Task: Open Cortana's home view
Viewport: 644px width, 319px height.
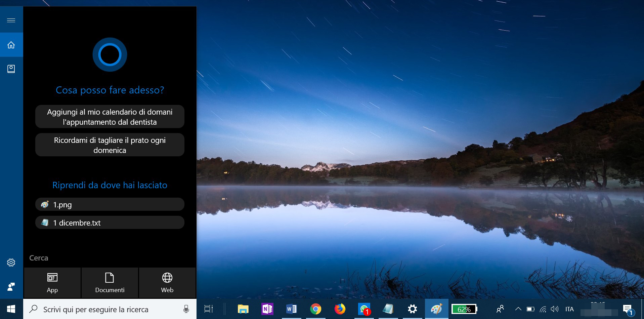Action: (11, 44)
